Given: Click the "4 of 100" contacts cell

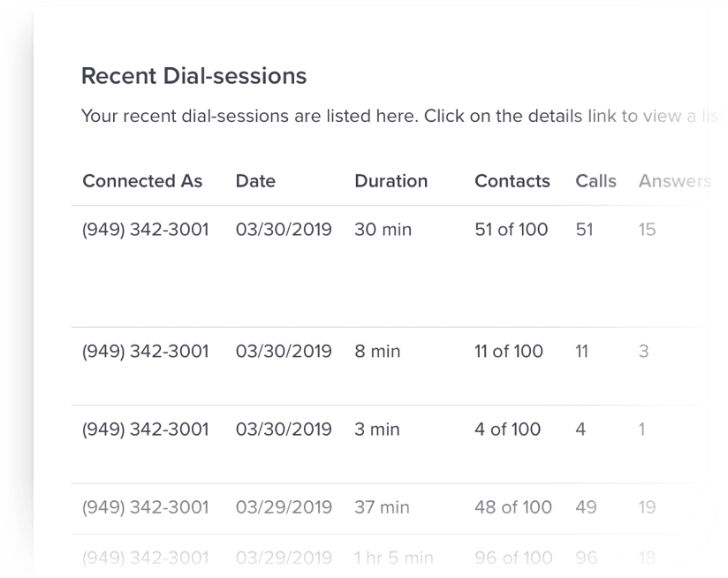Looking at the screenshot, I should click(x=507, y=430).
